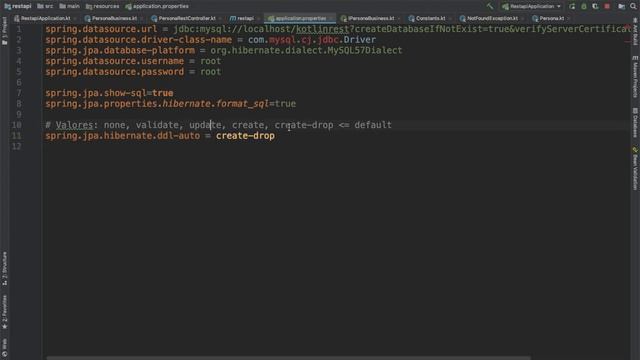Screen dimensions: 640x360
Task: Close the PersonaBusiness.kt tab
Action: tap(142, 19)
